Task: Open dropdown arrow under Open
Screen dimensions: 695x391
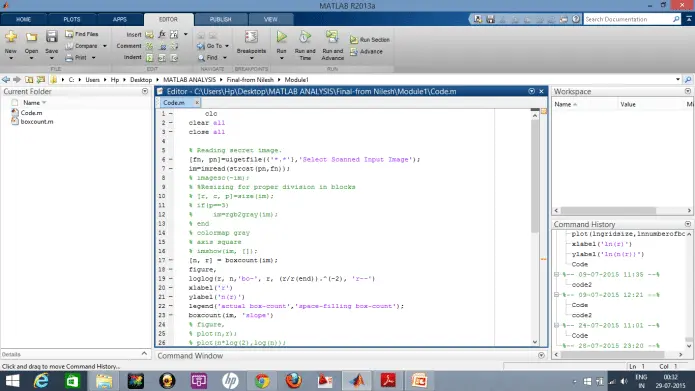Action: click(31, 59)
